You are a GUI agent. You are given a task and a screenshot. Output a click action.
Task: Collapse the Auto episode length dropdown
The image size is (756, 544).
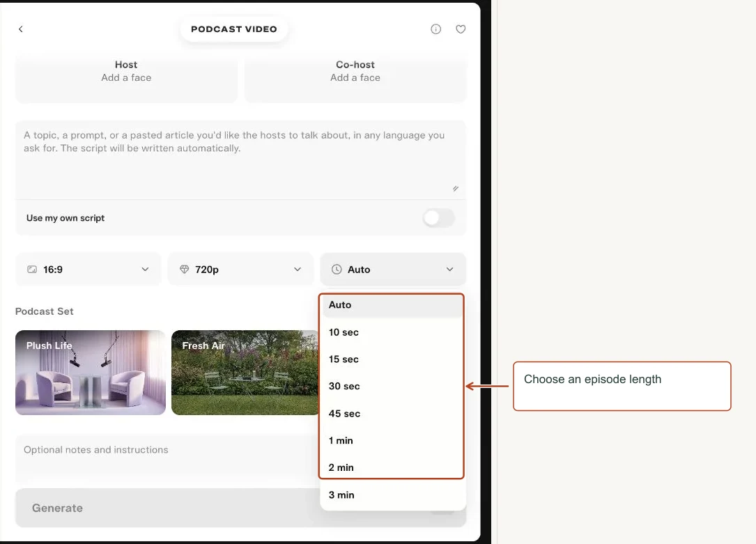coord(393,270)
